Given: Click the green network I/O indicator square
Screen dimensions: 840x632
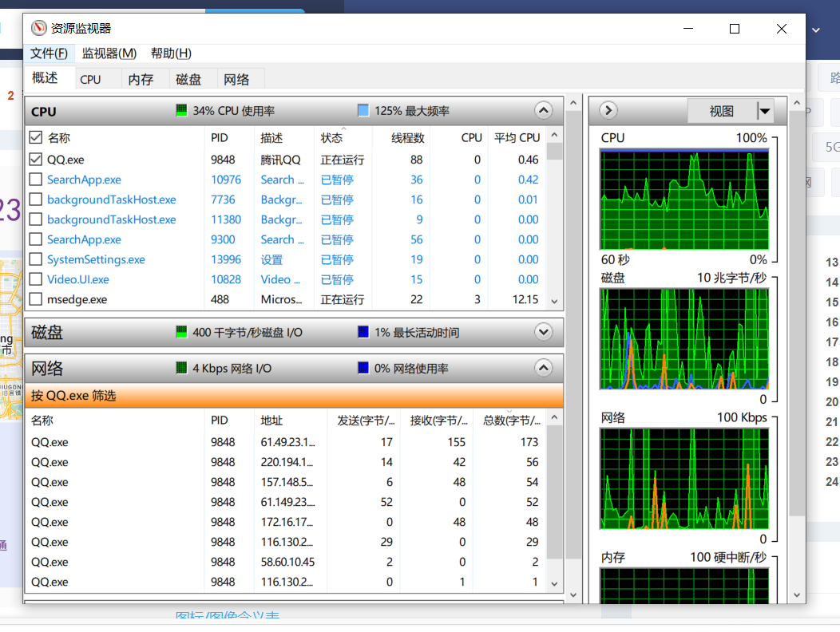Looking at the screenshot, I should point(181,368).
